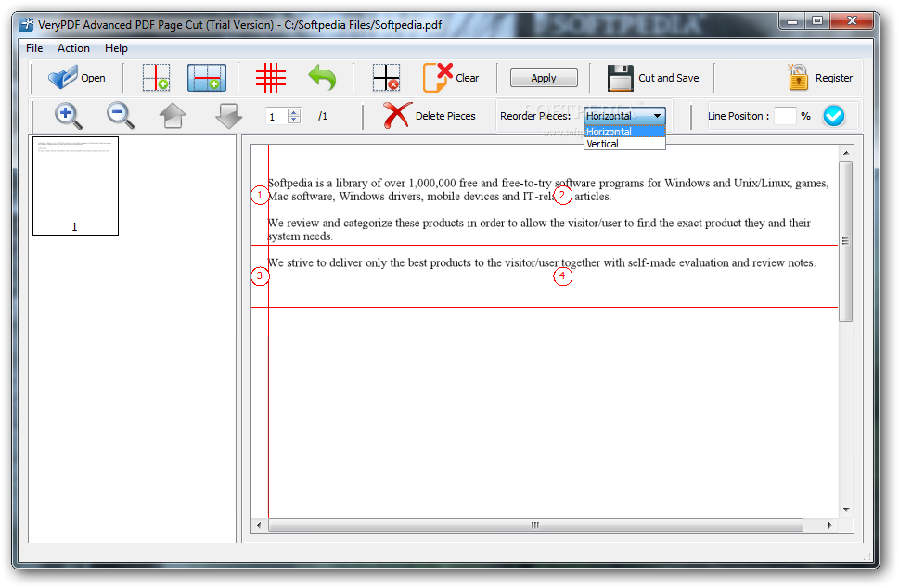The width and height of the screenshot is (899, 588).
Task: Zoom in with the plus magnifier
Action: (69, 116)
